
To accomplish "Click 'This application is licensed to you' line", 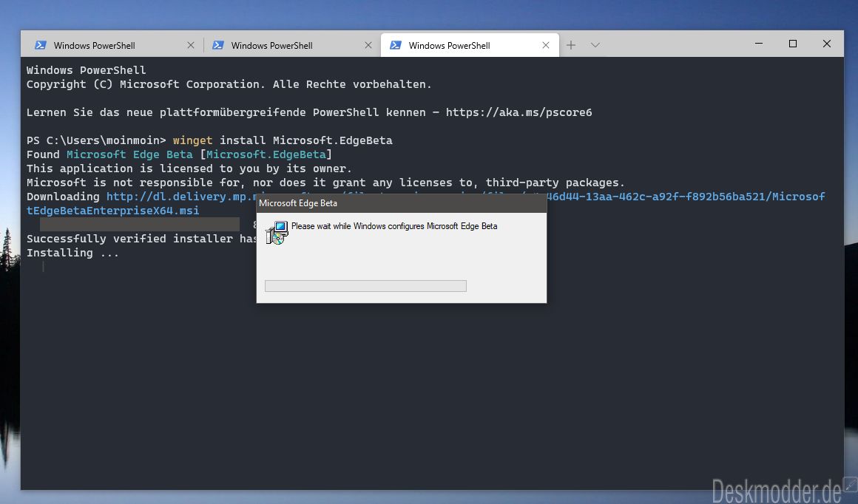I will click(189, 169).
